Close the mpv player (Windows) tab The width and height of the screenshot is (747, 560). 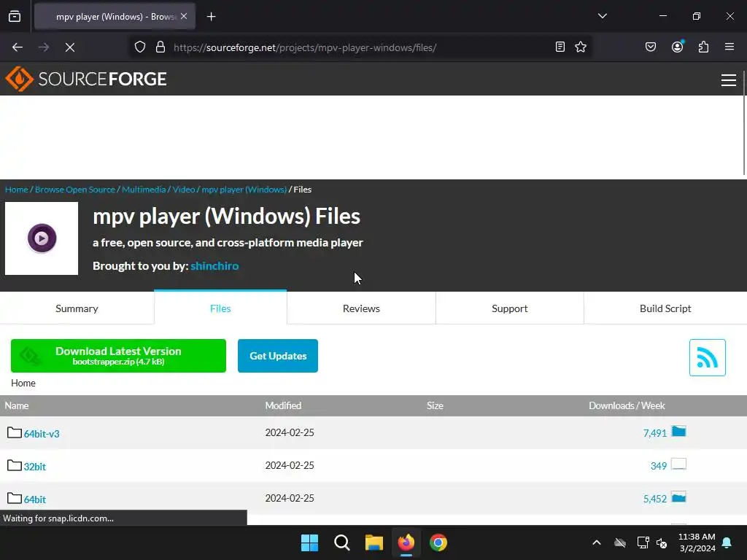point(184,16)
